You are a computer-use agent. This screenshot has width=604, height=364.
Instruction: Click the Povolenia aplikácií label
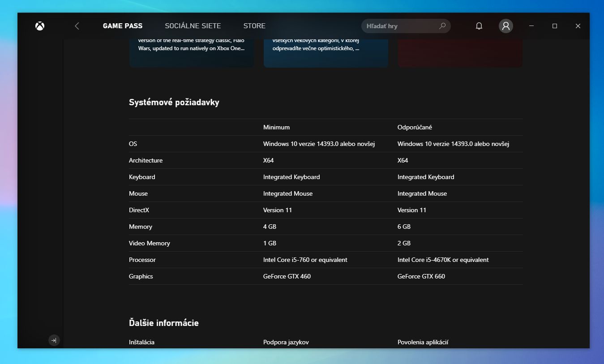(x=423, y=342)
